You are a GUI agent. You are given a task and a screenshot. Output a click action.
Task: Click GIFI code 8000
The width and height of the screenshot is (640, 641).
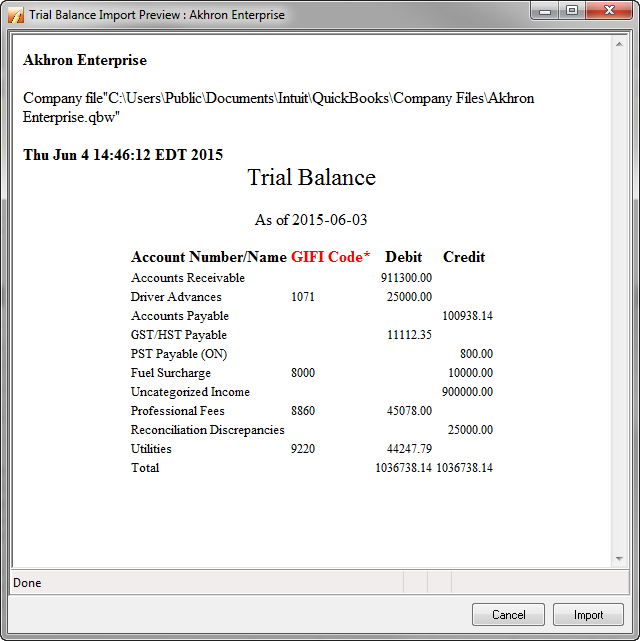coord(303,373)
